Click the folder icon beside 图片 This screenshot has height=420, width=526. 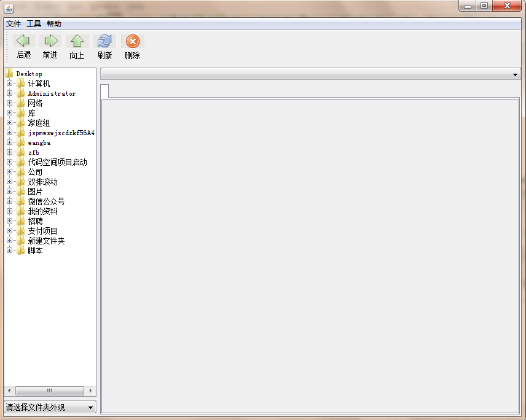click(x=21, y=192)
